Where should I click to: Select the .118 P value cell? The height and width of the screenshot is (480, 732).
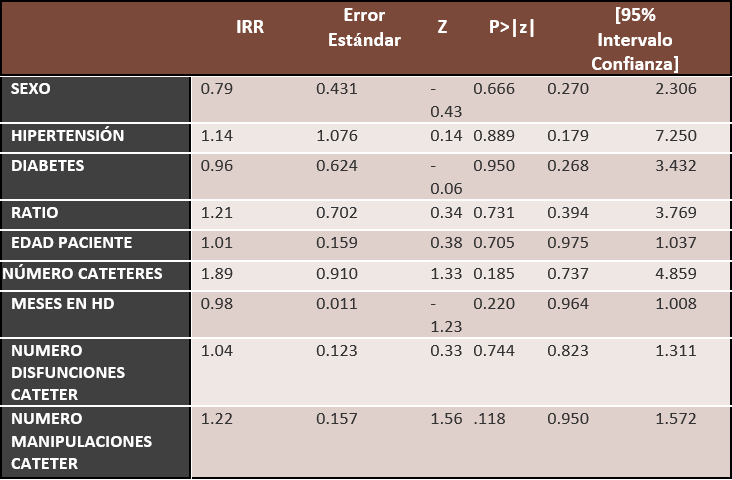click(490, 419)
